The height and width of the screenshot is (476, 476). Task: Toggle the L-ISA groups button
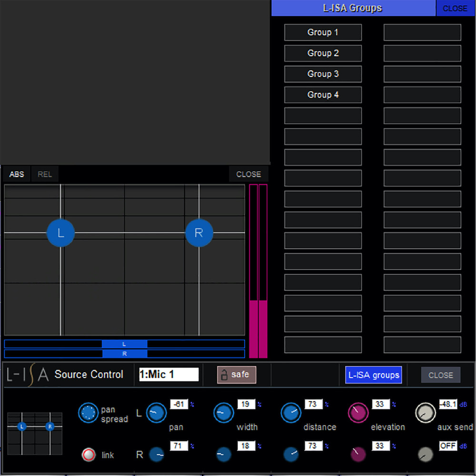373,375
